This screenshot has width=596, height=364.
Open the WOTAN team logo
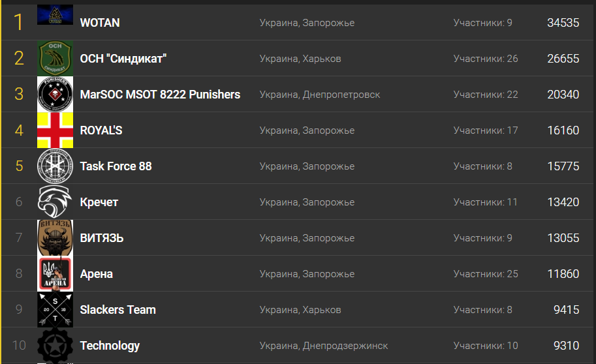click(55, 15)
